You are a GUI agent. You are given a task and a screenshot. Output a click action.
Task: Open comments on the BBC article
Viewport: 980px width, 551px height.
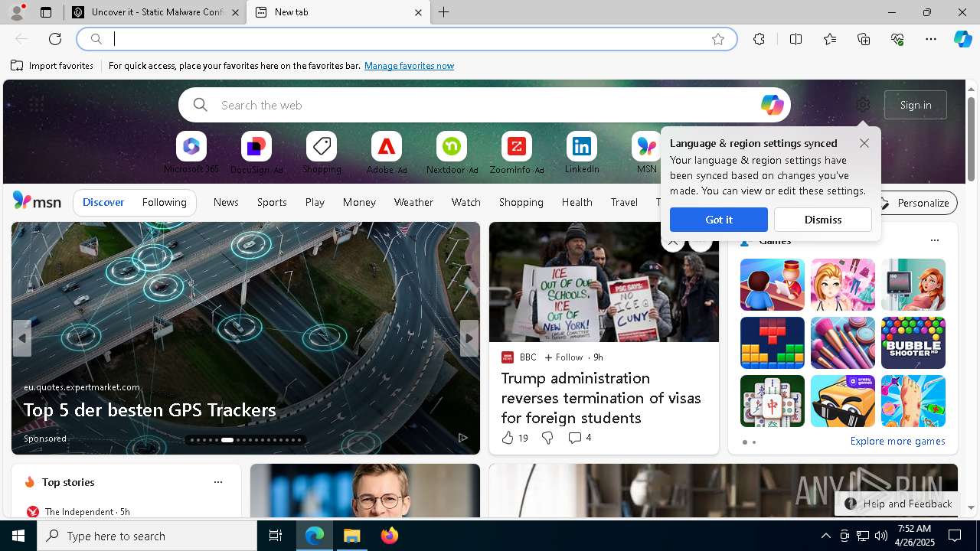pos(580,438)
